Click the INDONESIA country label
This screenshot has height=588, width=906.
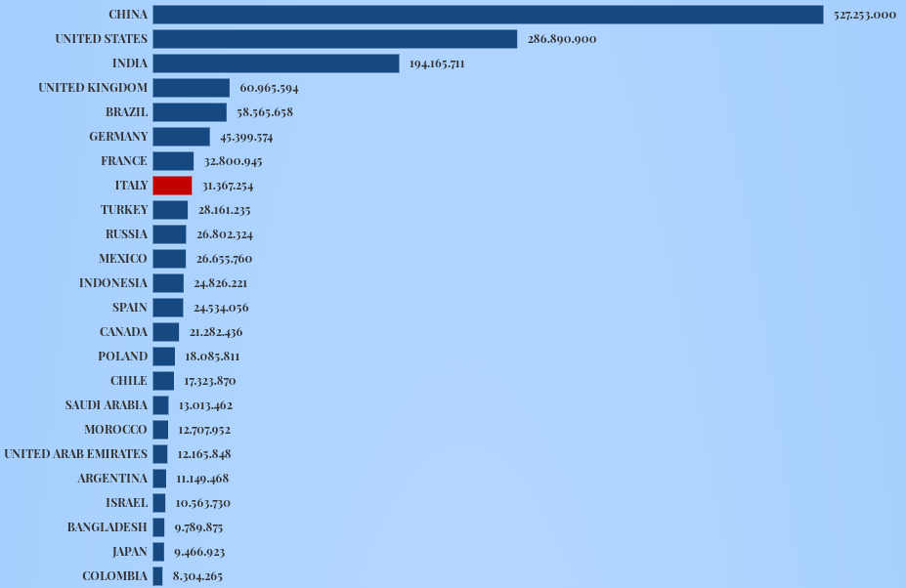click(x=113, y=283)
